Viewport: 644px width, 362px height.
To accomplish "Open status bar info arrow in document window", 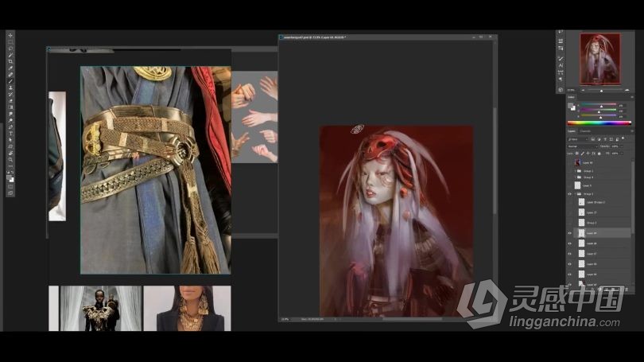I will point(336,319).
